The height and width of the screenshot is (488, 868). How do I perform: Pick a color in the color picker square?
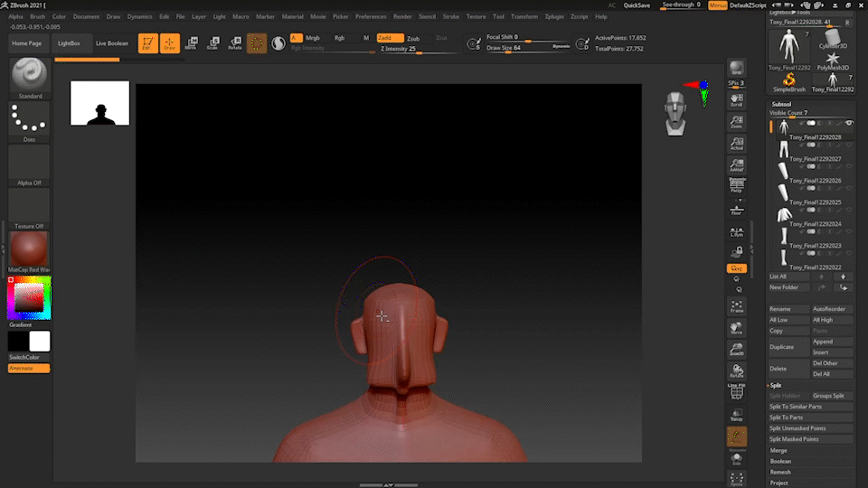point(29,296)
